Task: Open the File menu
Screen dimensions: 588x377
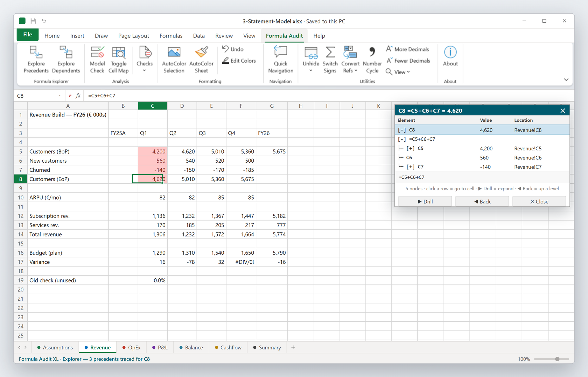Action: click(x=28, y=35)
